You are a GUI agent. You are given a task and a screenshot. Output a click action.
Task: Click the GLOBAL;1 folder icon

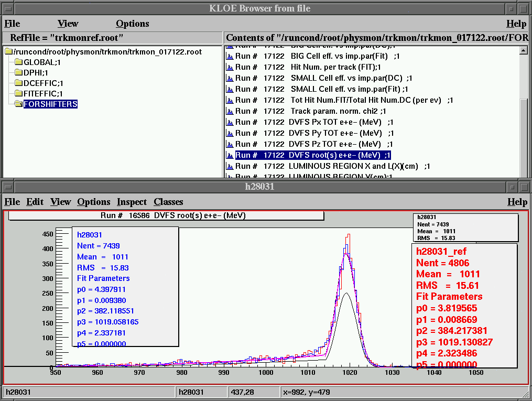[x=19, y=62]
